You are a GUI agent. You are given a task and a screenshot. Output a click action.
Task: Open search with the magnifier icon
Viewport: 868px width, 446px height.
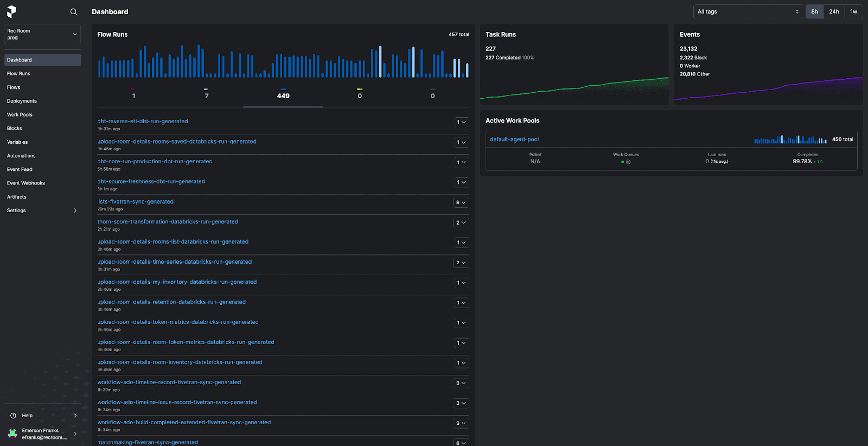(74, 12)
